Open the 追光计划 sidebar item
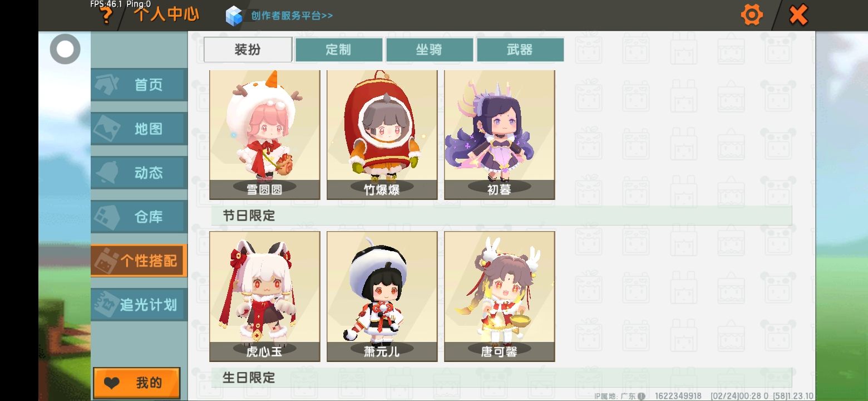868x401 pixels. tap(139, 305)
